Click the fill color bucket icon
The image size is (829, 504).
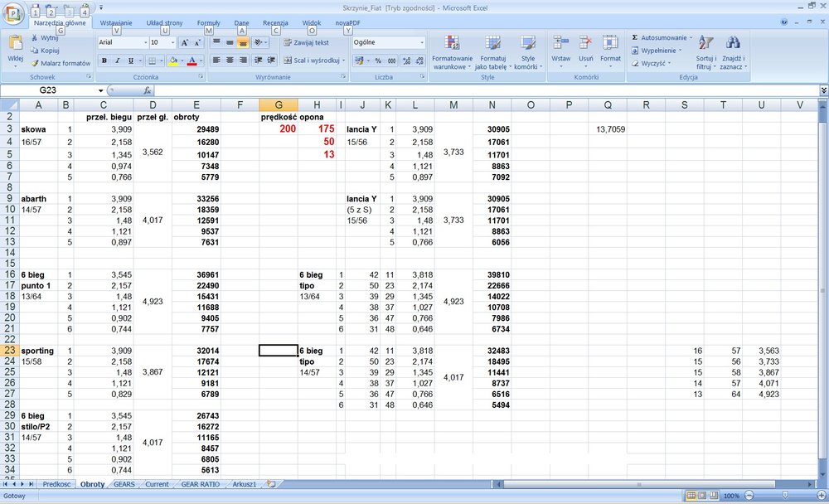173,61
